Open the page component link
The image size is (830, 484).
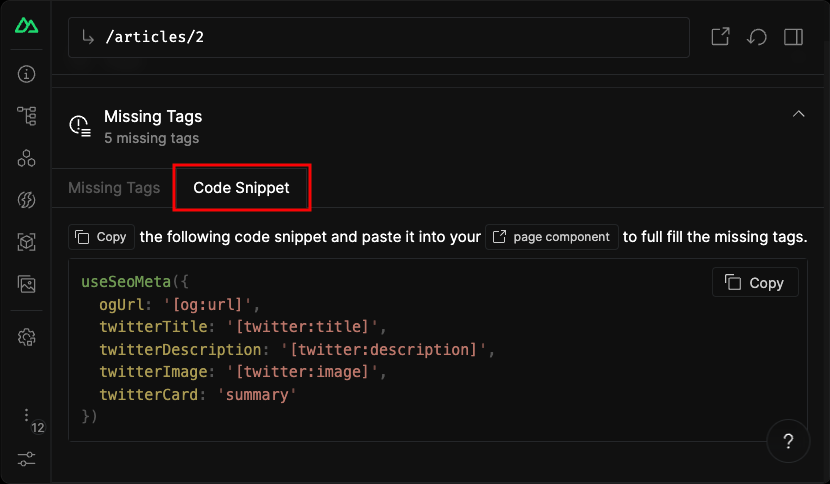click(x=551, y=237)
